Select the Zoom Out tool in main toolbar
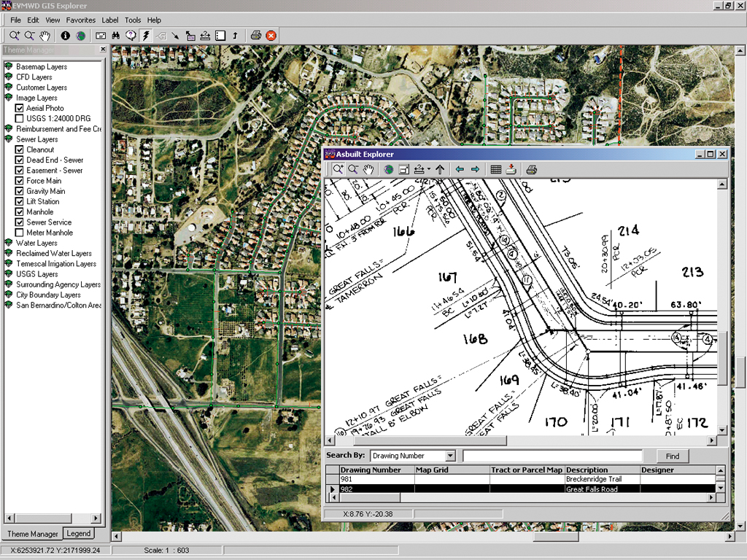The image size is (747, 560). [29, 35]
